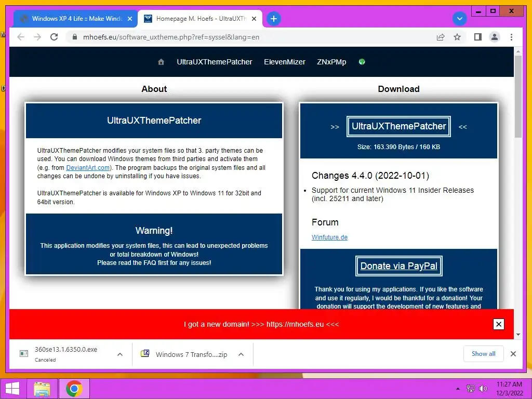
Task: Open the network tray icon
Action: 471,389
